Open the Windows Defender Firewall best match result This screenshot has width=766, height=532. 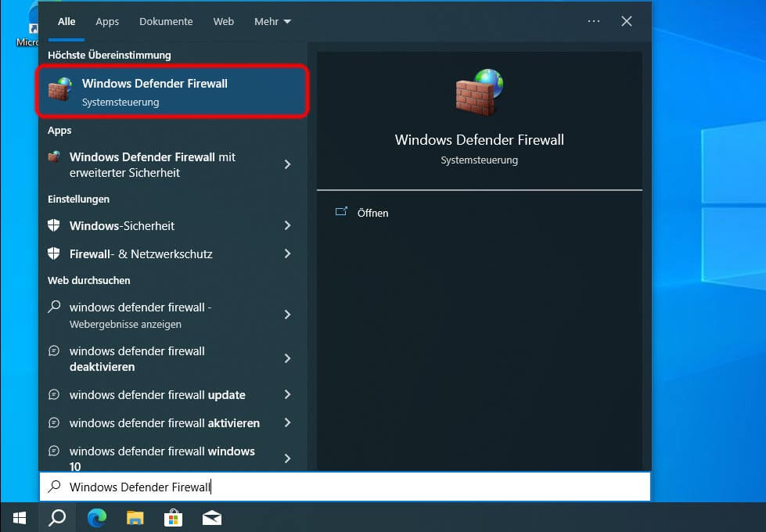click(x=172, y=92)
